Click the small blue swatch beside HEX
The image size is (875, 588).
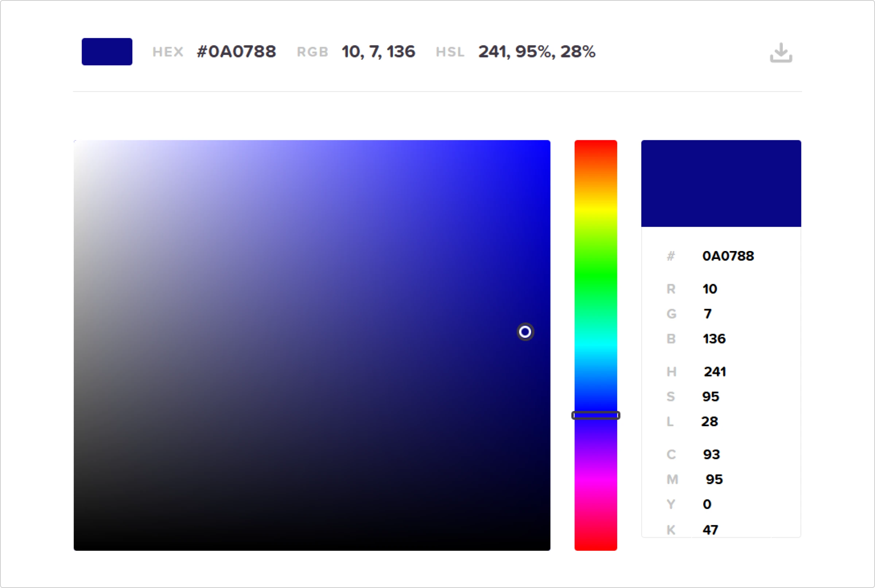click(107, 52)
